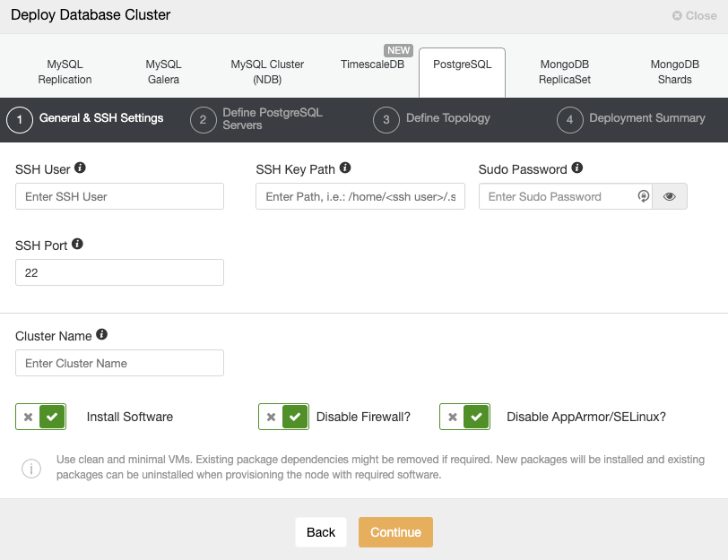Focus the Cluster Name input field

coord(119,363)
